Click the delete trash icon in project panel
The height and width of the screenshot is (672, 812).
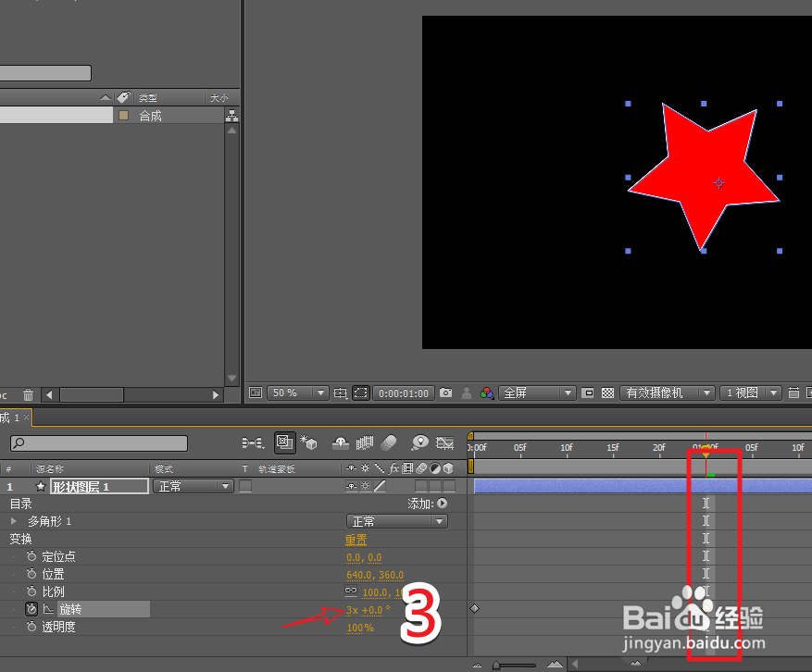click(28, 395)
